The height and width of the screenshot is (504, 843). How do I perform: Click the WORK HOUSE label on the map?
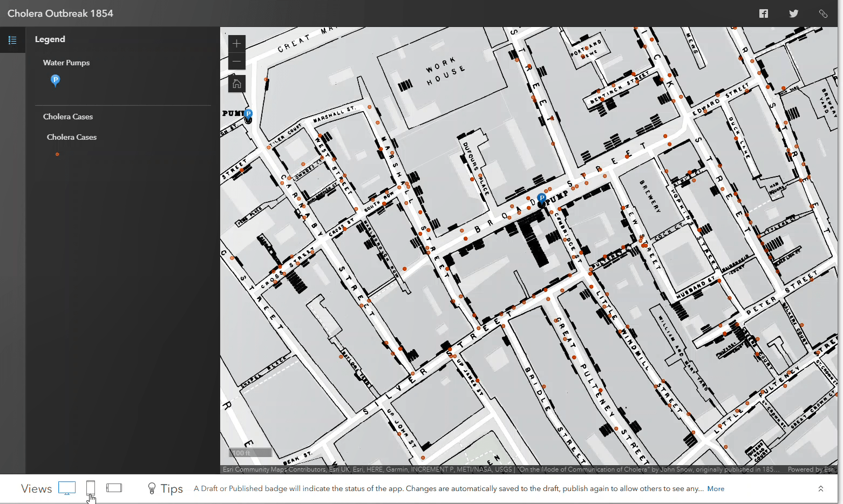(445, 72)
